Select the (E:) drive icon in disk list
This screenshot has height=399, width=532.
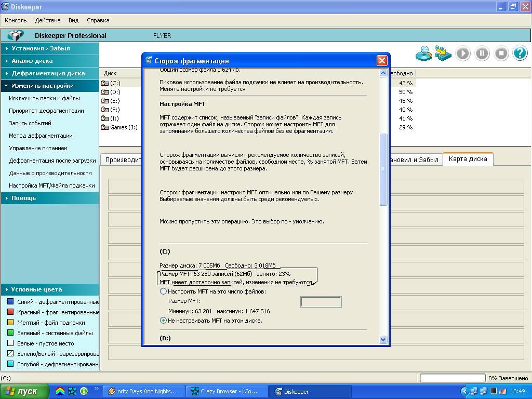105,101
